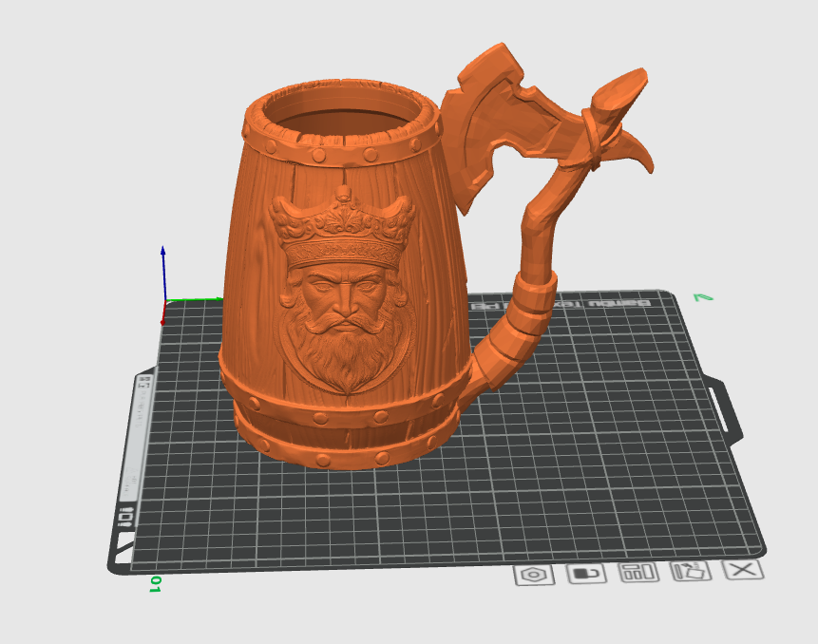Screen dimensions: 818x644
Task: Remove plate using the X icon
Action: (x=743, y=570)
